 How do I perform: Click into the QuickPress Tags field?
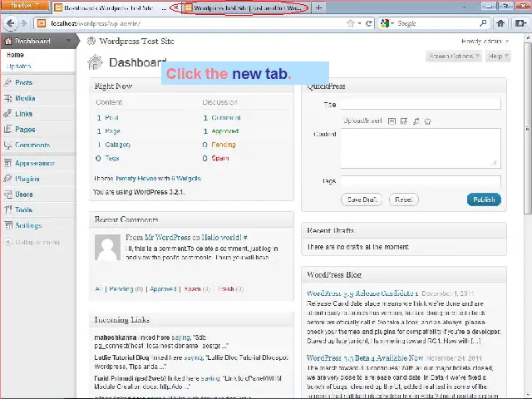pos(421,180)
